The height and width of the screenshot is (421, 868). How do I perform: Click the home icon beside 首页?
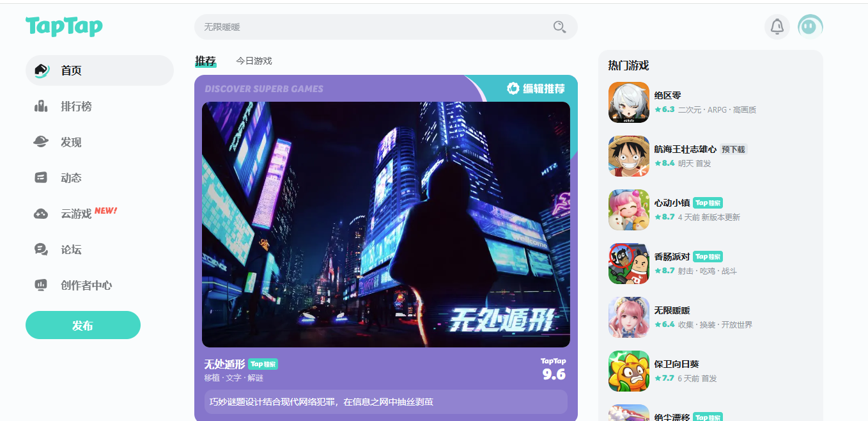(42, 70)
